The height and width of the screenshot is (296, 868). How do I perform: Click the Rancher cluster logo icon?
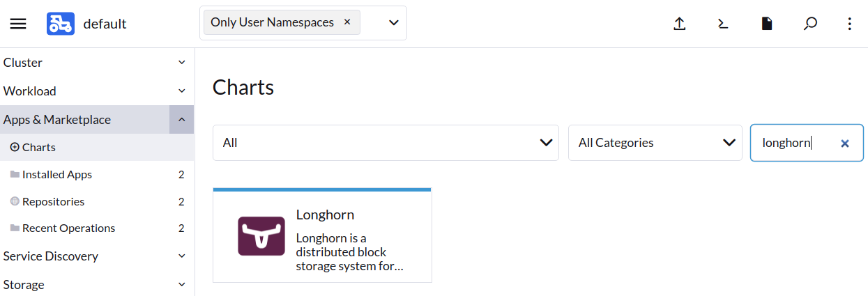pos(61,24)
